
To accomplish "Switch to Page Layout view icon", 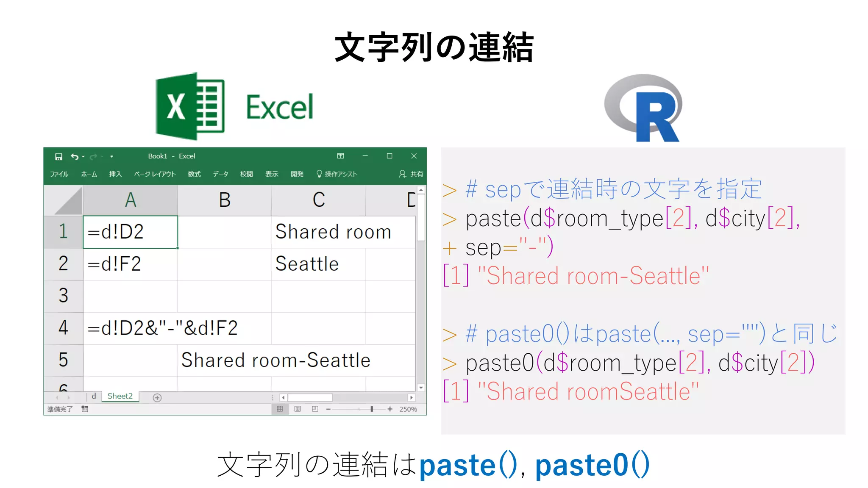I will [x=298, y=409].
